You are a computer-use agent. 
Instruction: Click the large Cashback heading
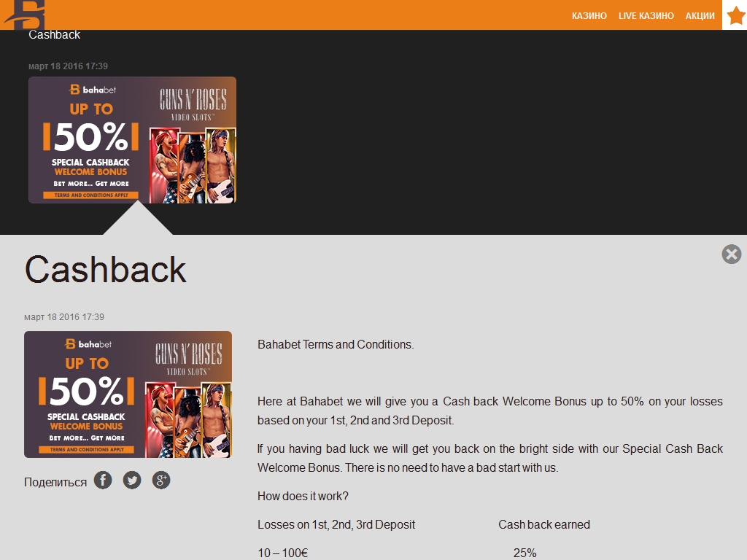pos(105,270)
